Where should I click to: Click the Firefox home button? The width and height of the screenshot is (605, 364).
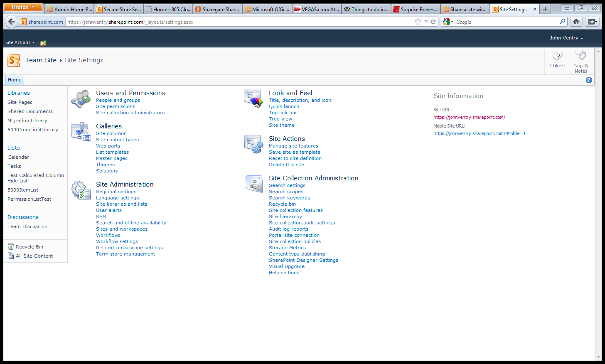point(576,22)
